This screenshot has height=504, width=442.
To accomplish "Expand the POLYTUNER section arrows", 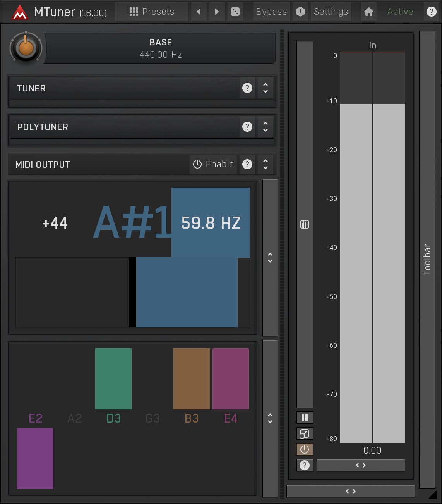I will (x=266, y=127).
